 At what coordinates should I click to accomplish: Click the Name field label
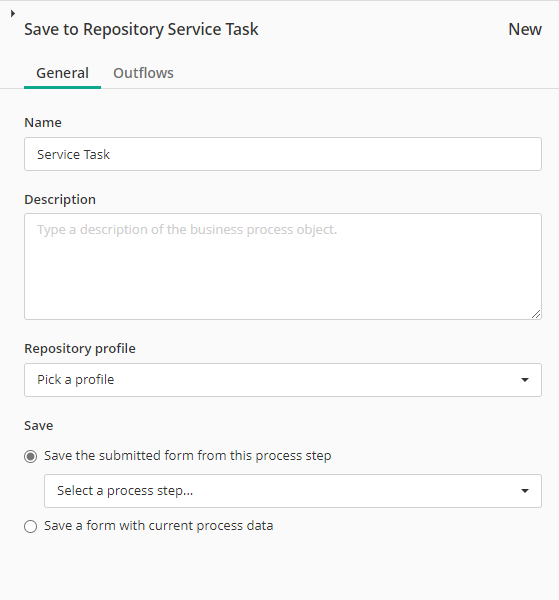(43, 122)
